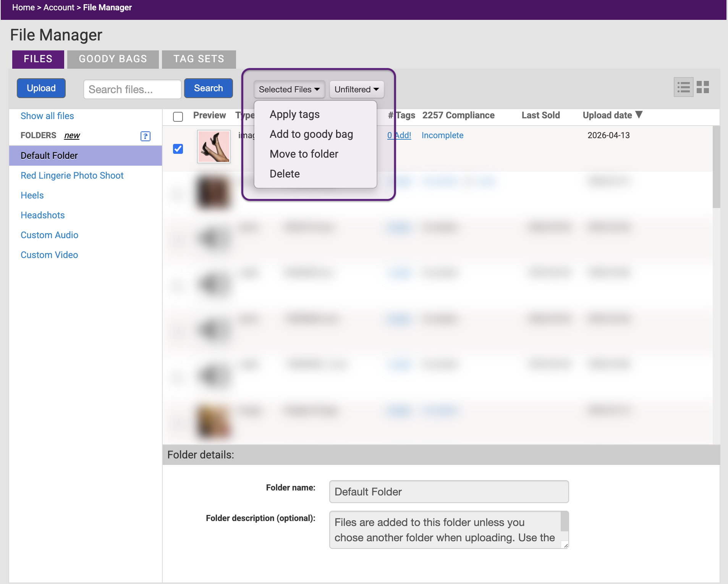The width and height of the screenshot is (728, 584).
Task: Click Show all files link
Action: [47, 116]
